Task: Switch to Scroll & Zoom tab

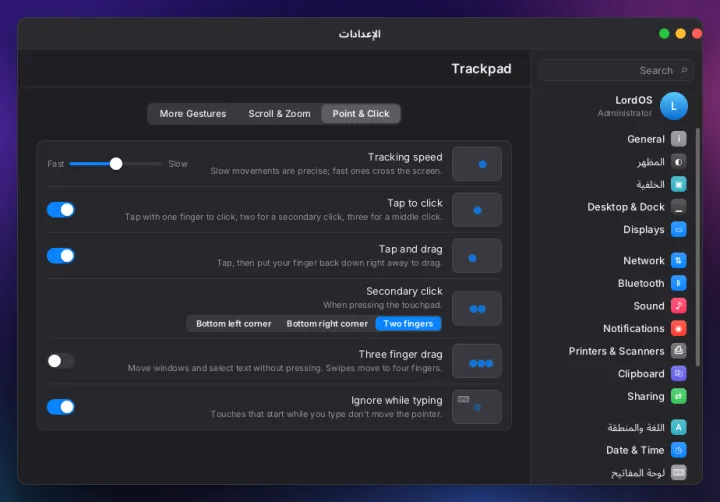Action: tap(279, 113)
